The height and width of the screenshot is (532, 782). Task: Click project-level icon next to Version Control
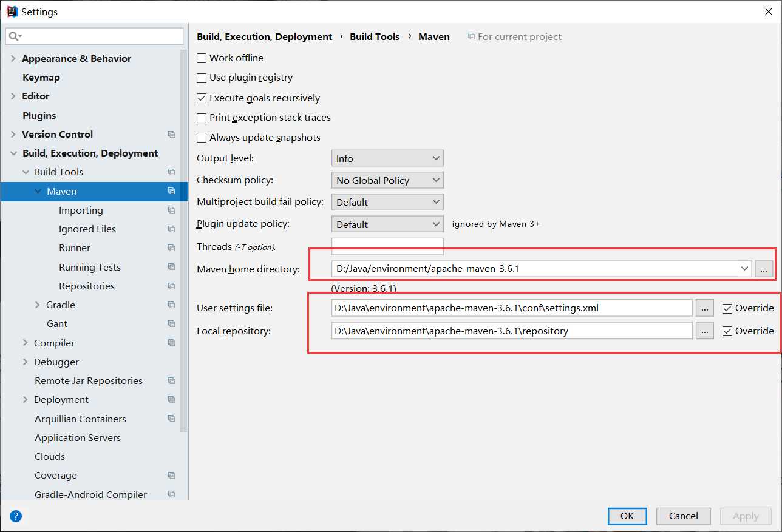(x=171, y=135)
